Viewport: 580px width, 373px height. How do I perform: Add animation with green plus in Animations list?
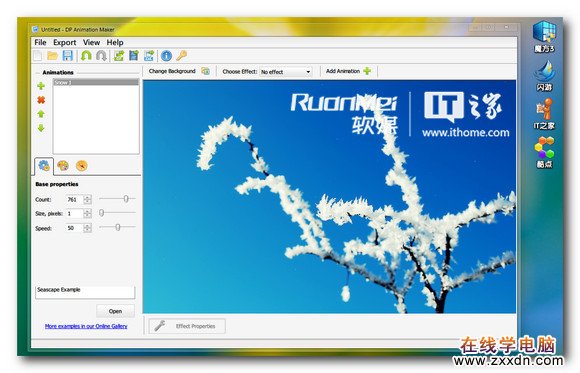click(41, 86)
